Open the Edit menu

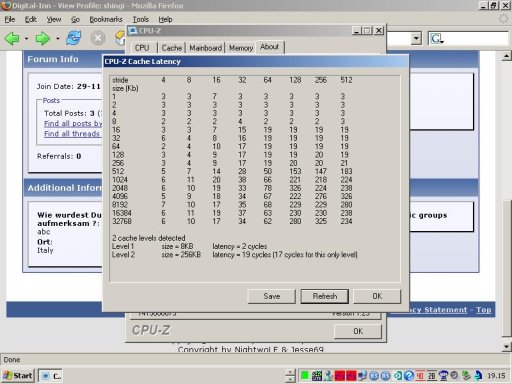[x=31, y=19]
